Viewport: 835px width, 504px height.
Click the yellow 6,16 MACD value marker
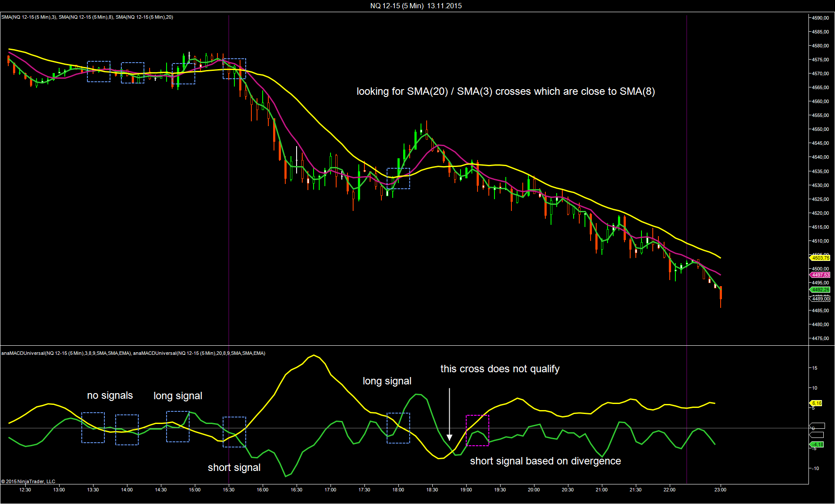[816, 403]
